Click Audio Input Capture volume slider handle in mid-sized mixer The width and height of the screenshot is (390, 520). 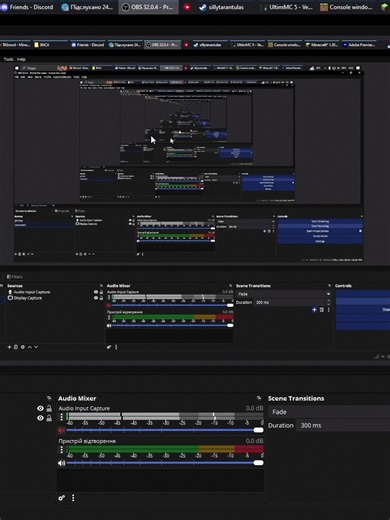click(x=230, y=305)
